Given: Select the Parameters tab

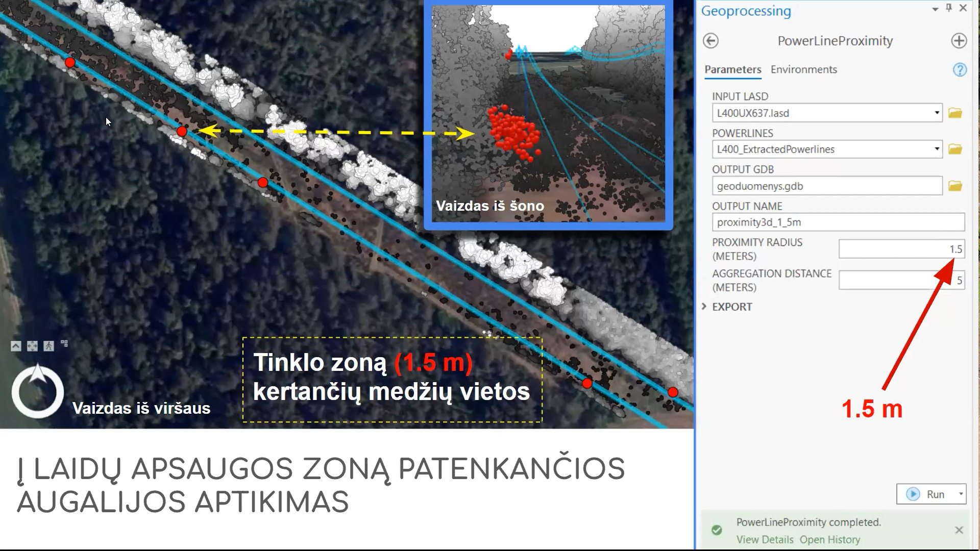Looking at the screenshot, I should [x=732, y=69].
